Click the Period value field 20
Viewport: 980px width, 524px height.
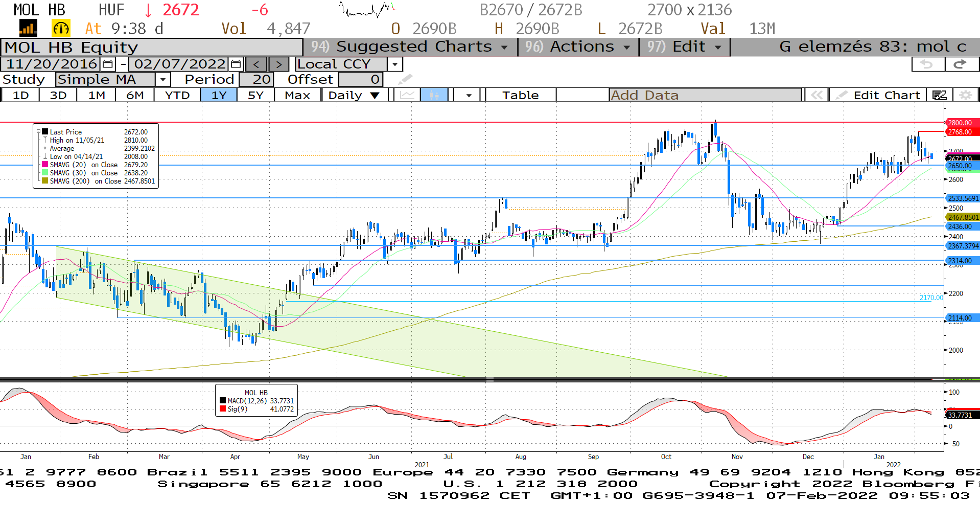(x=256, y=80)
